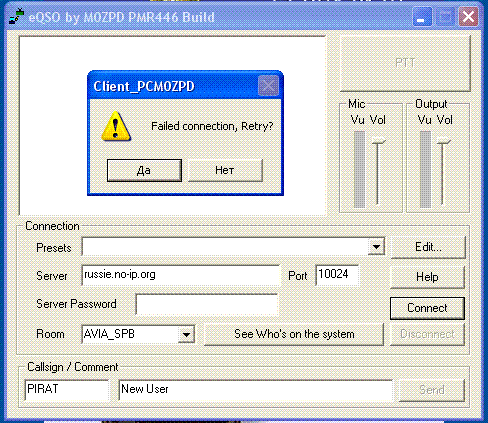Screen dimensions: 488x423
Task: Click Нет to decline retry
Action: click(225, 170)
